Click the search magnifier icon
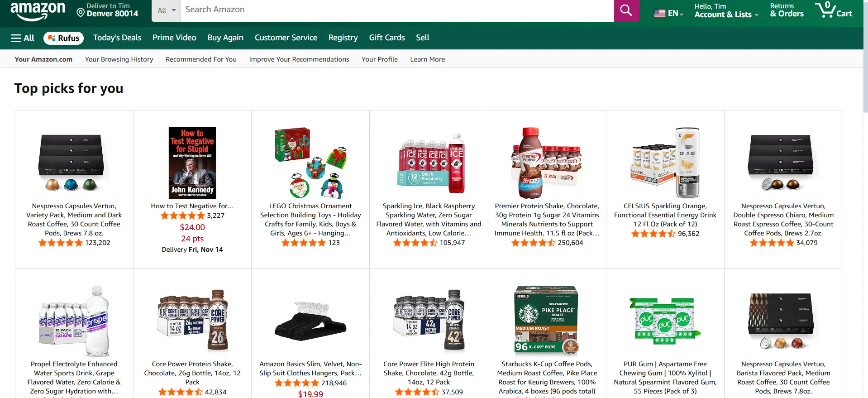 pyautogui.click(x=626, y=10)
